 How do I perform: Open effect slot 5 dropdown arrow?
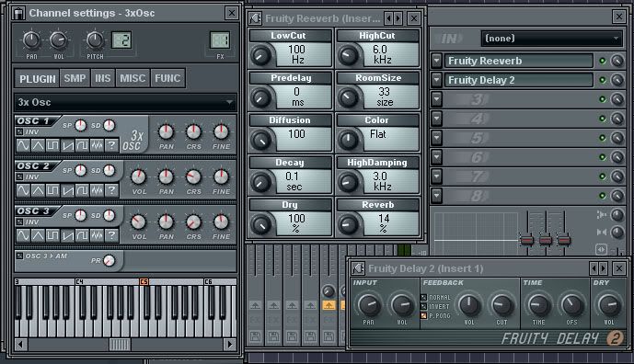pyautogui.click(x=436, y=138)
